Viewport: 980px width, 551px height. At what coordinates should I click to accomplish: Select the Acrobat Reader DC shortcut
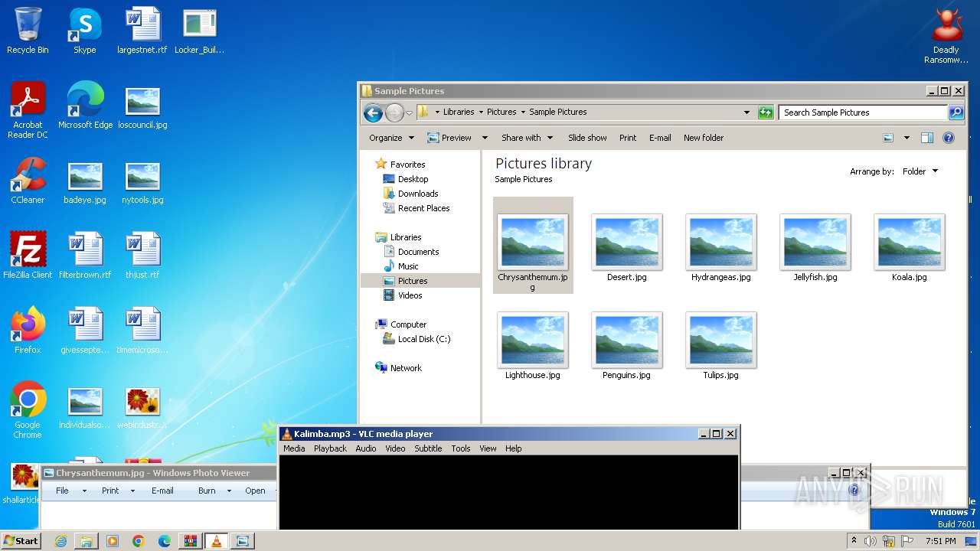(28, 110)
